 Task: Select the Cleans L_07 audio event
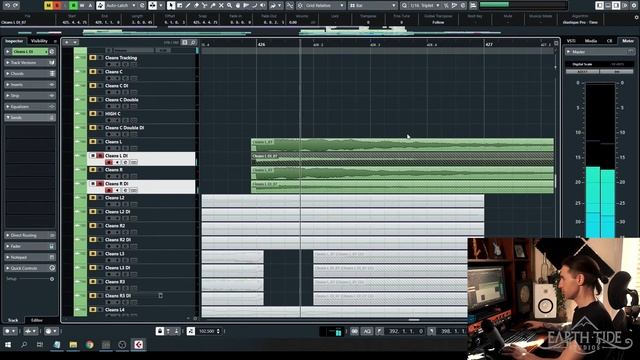(402, 144)
